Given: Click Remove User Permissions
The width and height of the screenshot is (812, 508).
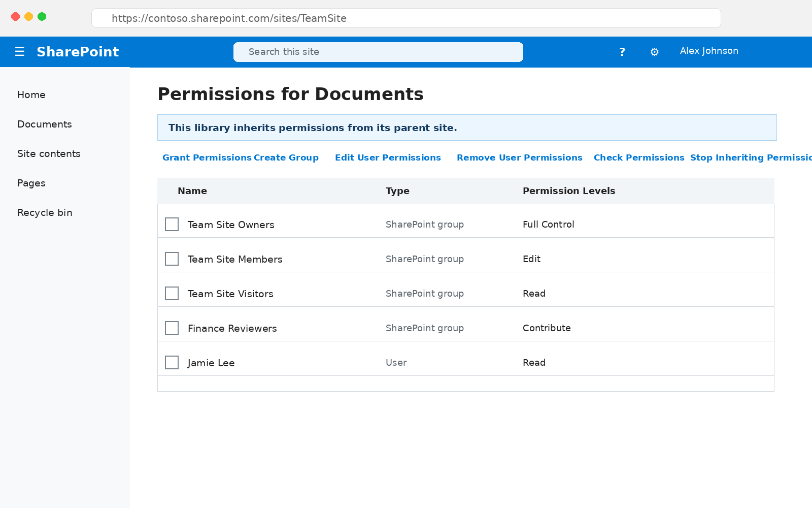Looking at the screenshot, I should (520, 157).
